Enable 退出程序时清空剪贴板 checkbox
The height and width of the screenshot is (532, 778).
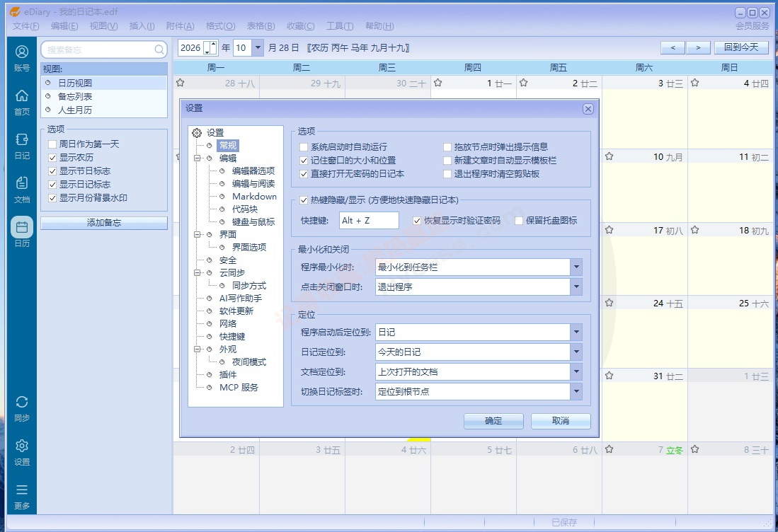(447, 174)
